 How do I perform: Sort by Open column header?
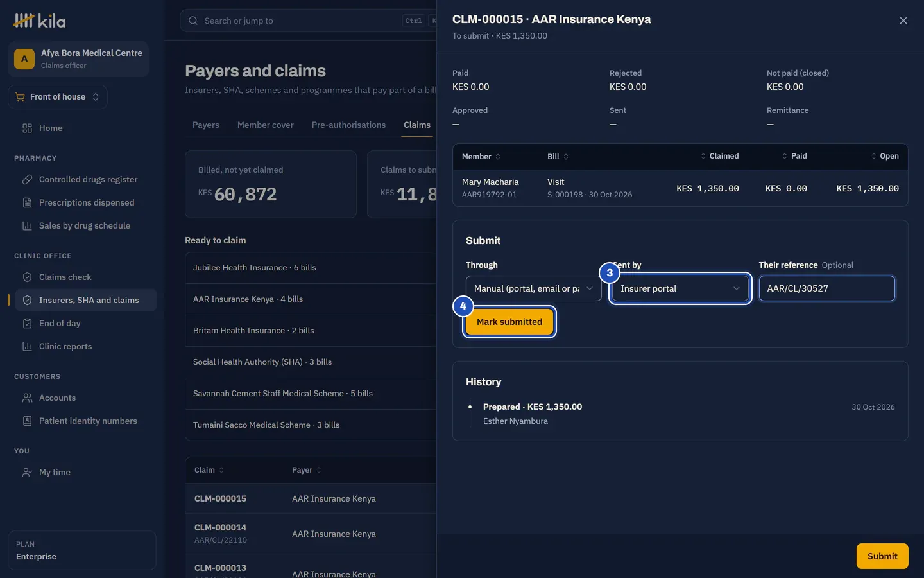click(x=885, y=156)
